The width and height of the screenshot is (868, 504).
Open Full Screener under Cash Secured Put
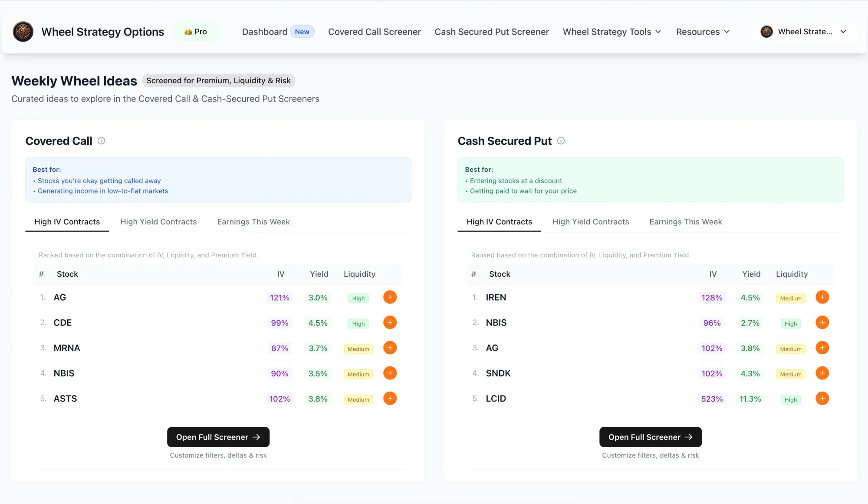[x=650, y=437]
